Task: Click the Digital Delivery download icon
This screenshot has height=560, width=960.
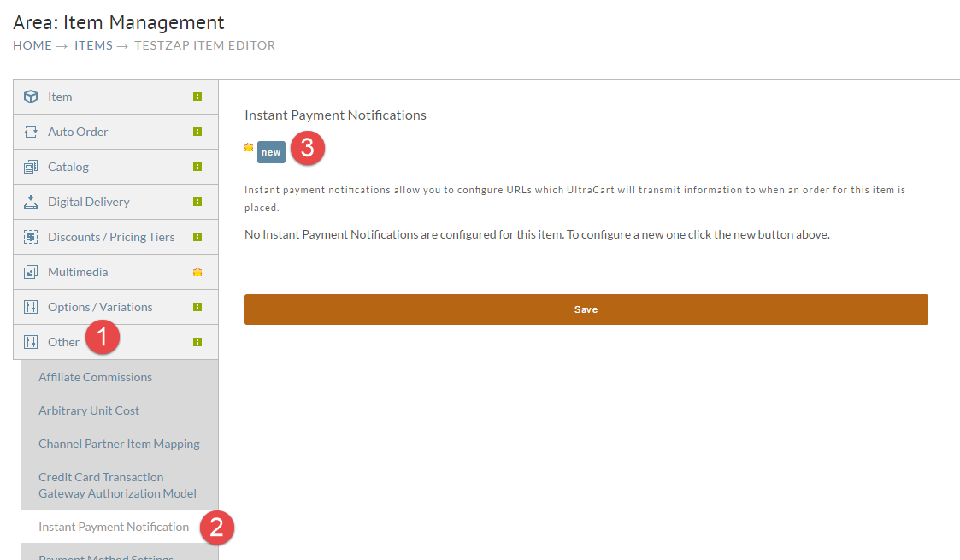Action: click(31, 202)
